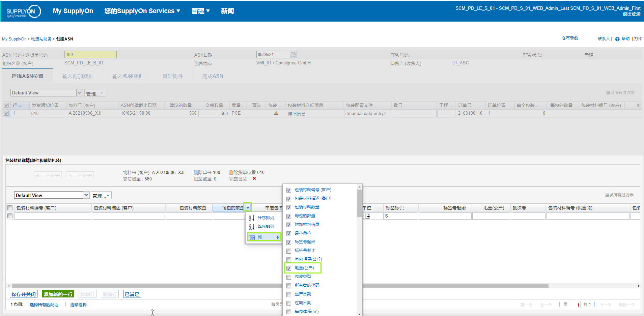This screenshot has width=644, height=316.
Task: Enable the 标签号截止 column
Action: pos(289,251)
